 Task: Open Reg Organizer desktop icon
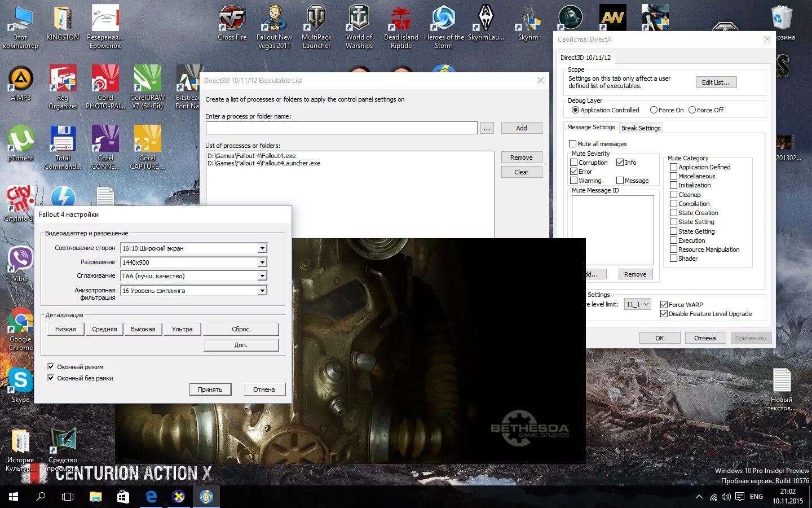pyautogui.click(x=63, y=87)
